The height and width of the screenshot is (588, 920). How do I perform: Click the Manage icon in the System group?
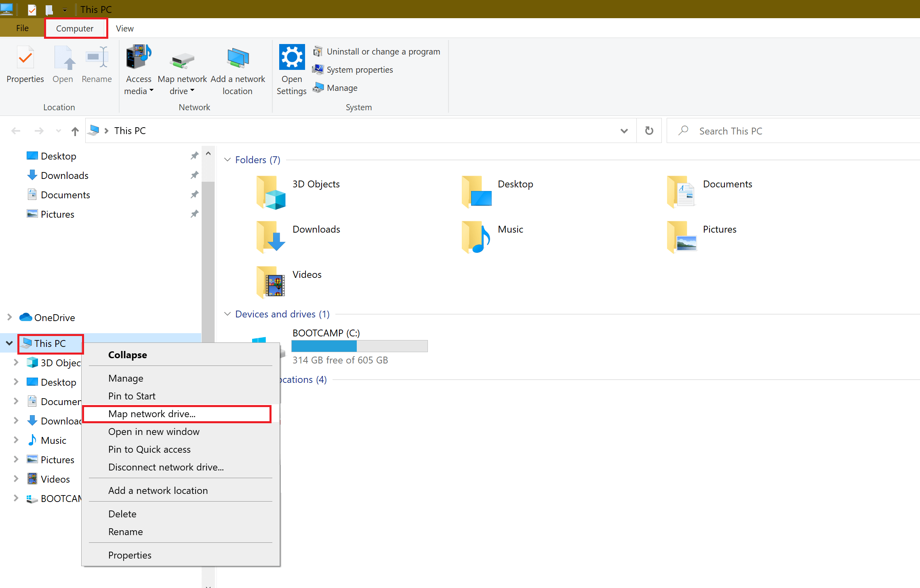click(x=319, y=88)
